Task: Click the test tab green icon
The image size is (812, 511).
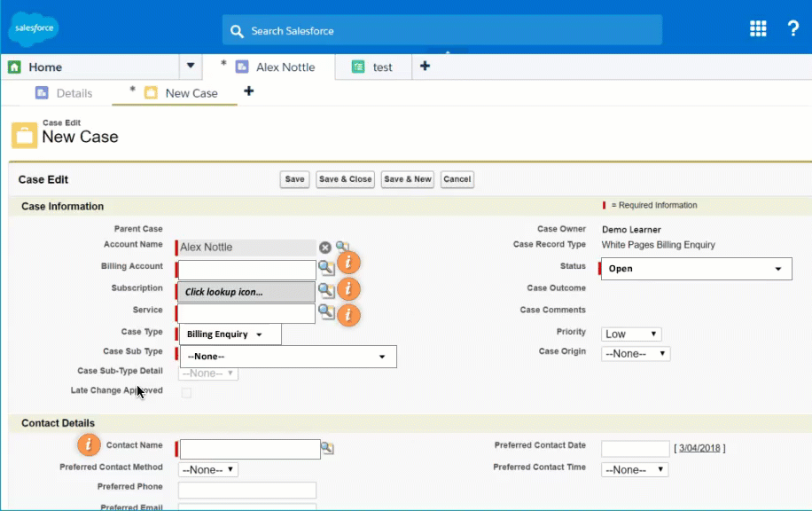Action: 358,67
